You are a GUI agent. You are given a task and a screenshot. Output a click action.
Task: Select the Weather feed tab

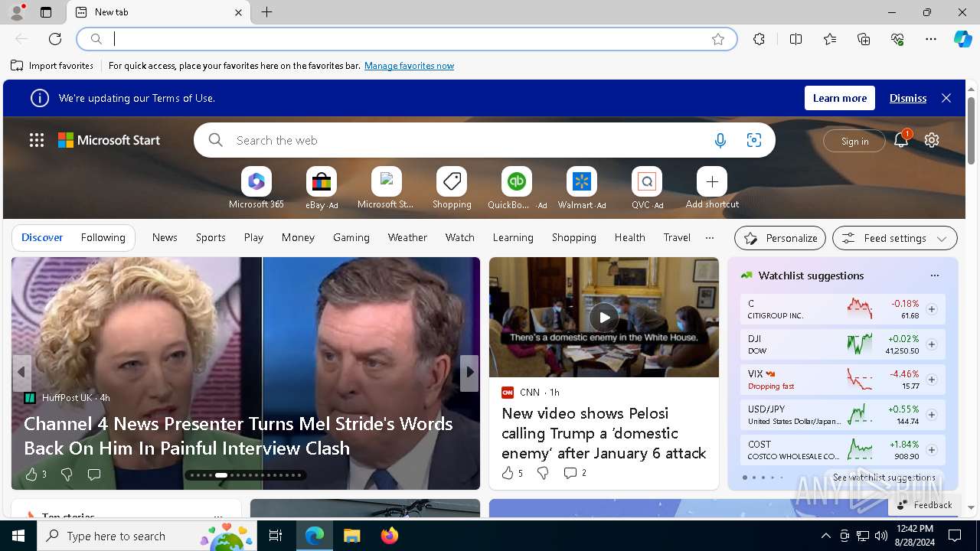pos(407,237)
